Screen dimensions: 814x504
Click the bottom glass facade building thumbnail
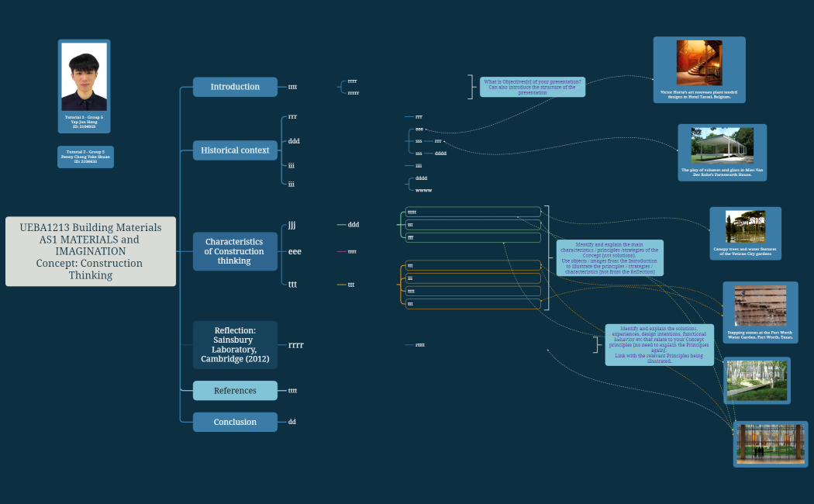[x=771, y=443]
